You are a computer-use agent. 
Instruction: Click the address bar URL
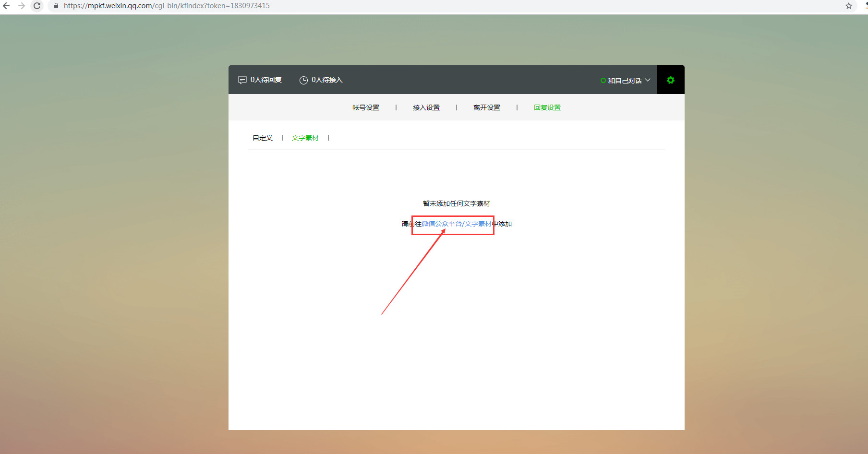[x=167, y=6]
